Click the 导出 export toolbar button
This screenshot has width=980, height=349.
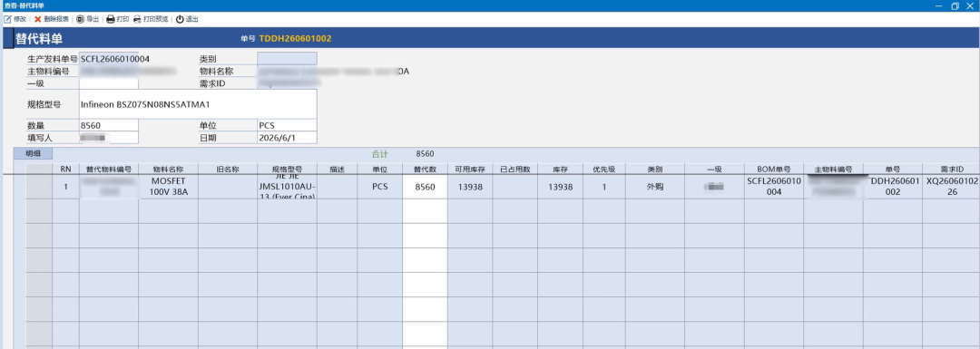87,19
